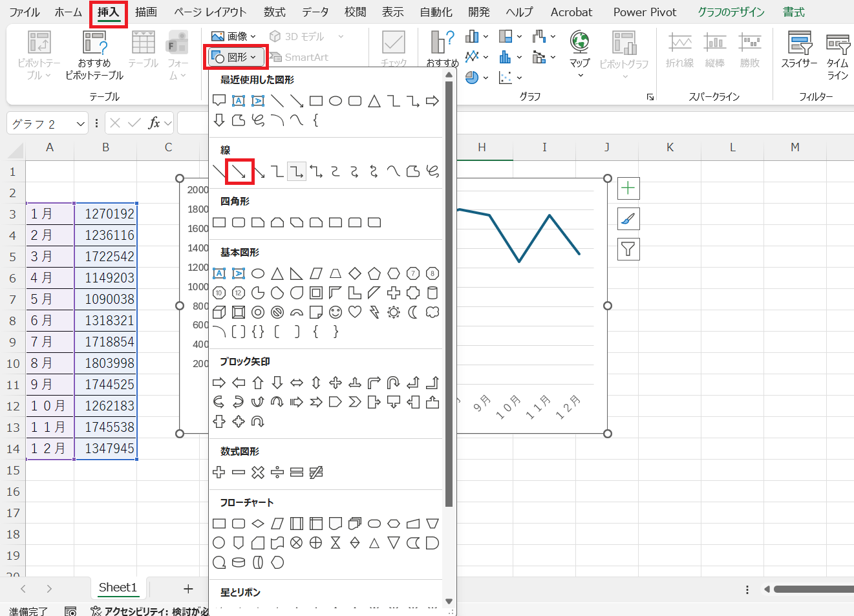Collapse the 図形 shapes dropdown

click(x=236, y=58)
